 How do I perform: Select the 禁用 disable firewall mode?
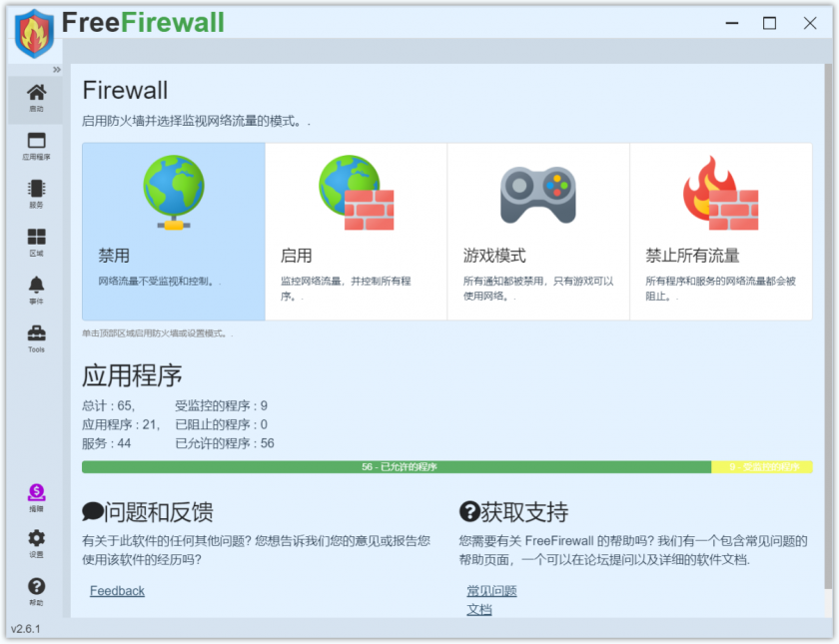pos(174,230)
